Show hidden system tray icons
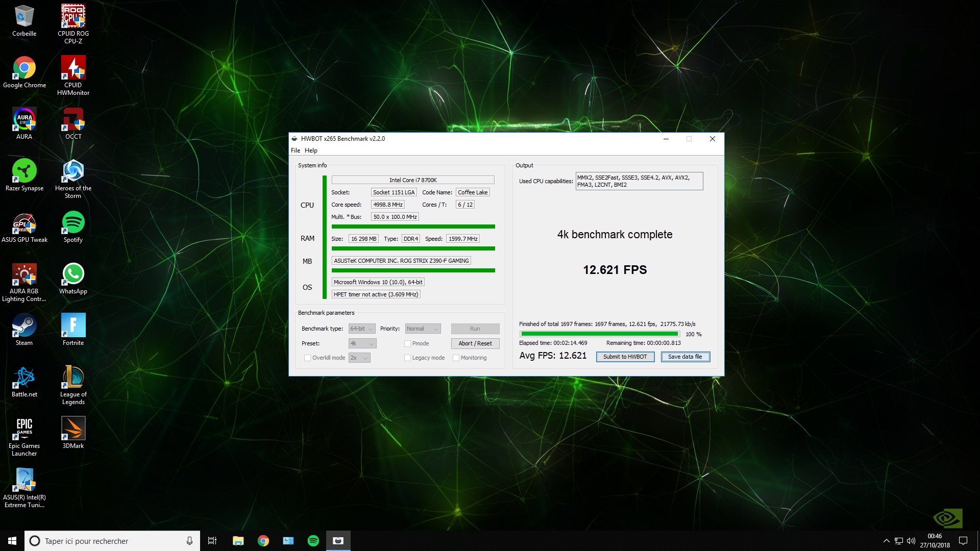Viewport: 980px width, 551px height. [887, 541]
